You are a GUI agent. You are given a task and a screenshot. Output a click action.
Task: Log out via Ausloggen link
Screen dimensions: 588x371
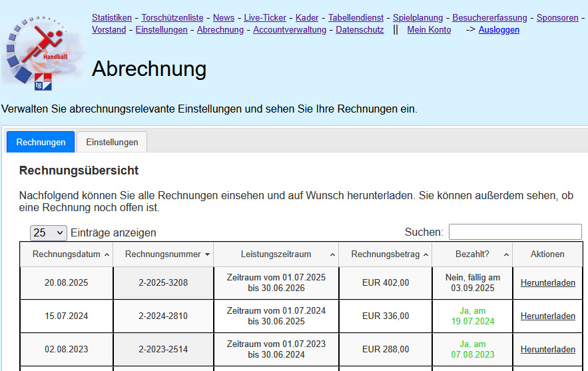click(499, 30)
